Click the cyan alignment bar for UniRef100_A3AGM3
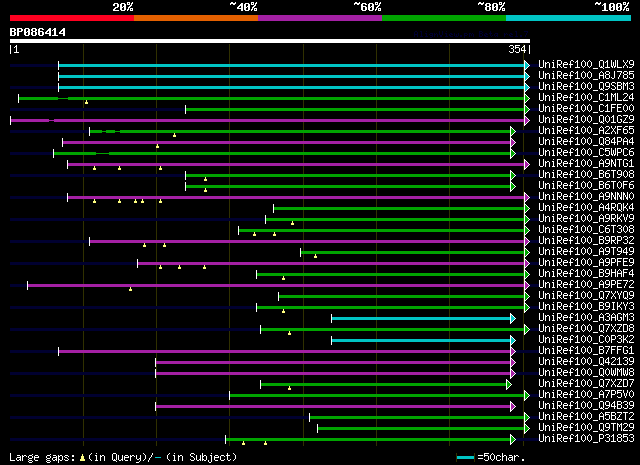Image resolution: width=640 pixels, height=465 pixels. pos(421,319)
